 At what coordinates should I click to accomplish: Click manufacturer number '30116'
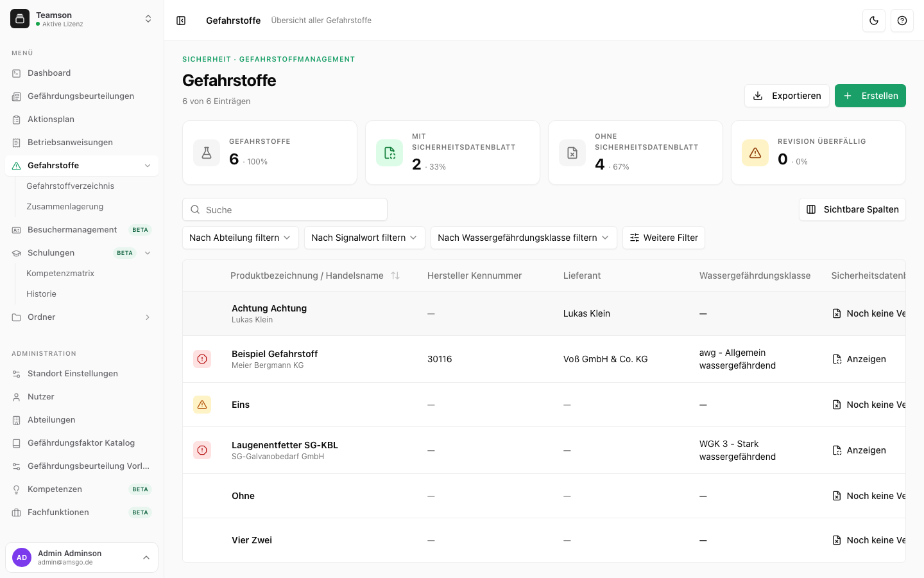[x=440, y=359]
